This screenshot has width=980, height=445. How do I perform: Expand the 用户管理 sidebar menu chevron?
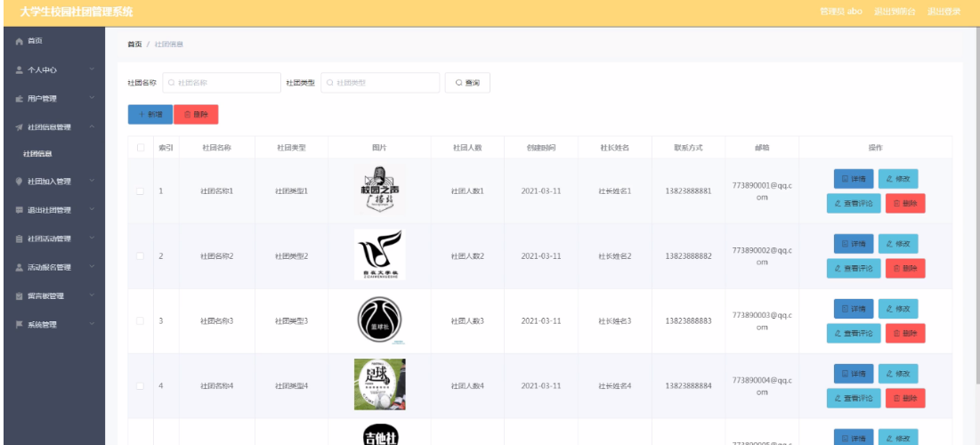point(92,98)
